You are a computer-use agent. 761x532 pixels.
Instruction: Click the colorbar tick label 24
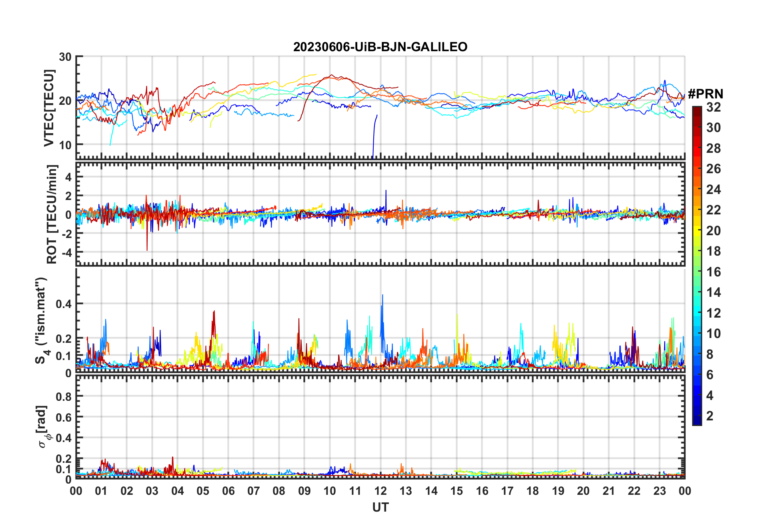pos(713,190)
